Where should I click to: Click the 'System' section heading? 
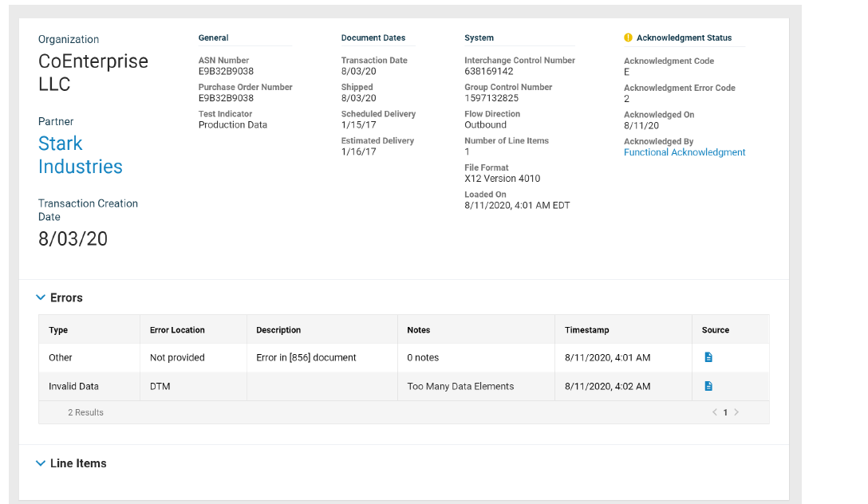pos(479,37)
